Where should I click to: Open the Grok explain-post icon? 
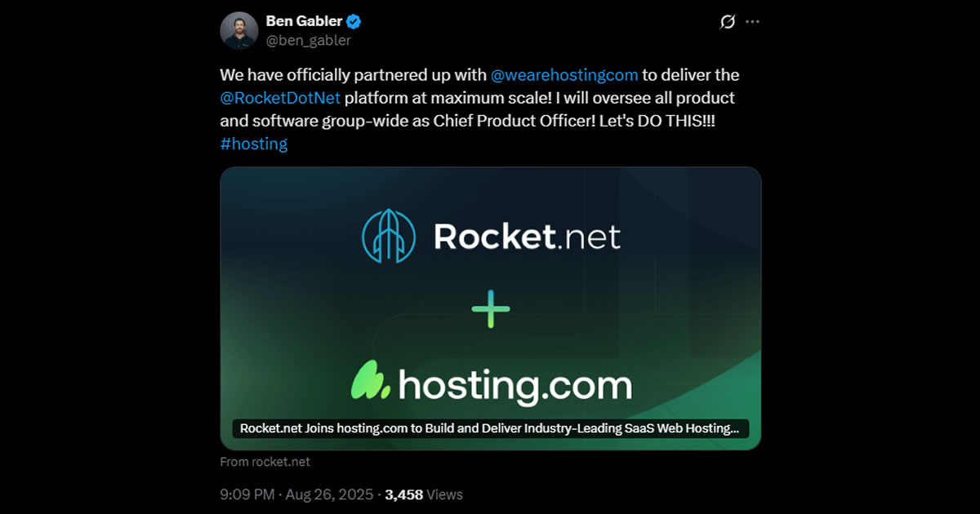727,22
